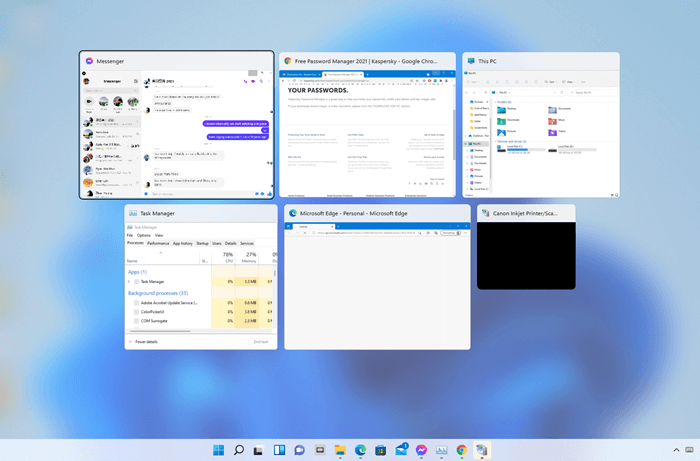Image resolution: width=700 pixels, height=461 pixels.
Task: Click Task Manager icon in thumbnail title
Action: point(133,213)
